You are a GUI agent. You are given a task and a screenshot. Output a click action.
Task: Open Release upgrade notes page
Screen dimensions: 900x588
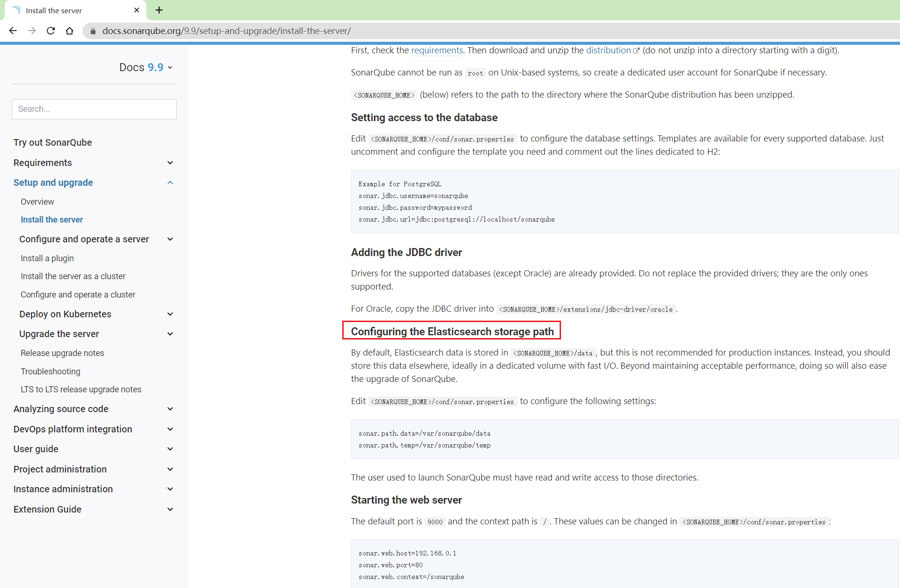[62, 353]
